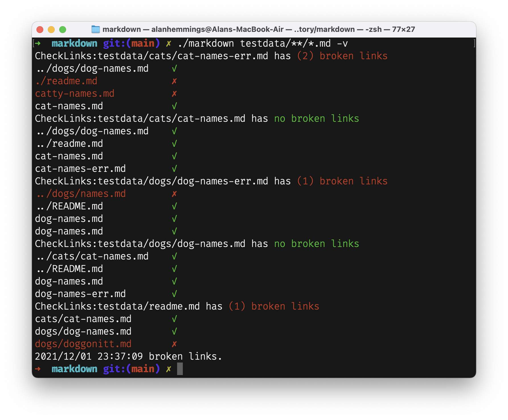The image size is (508, 420).
Task: Click the red 'catty-names.md' entry
Action: [x=75, y=94]
